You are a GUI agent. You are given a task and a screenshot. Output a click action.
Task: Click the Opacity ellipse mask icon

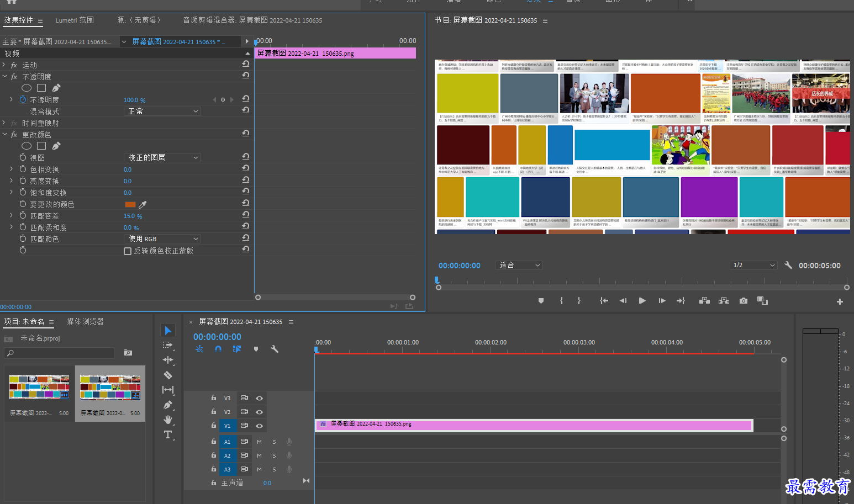(x=26, y=88)
